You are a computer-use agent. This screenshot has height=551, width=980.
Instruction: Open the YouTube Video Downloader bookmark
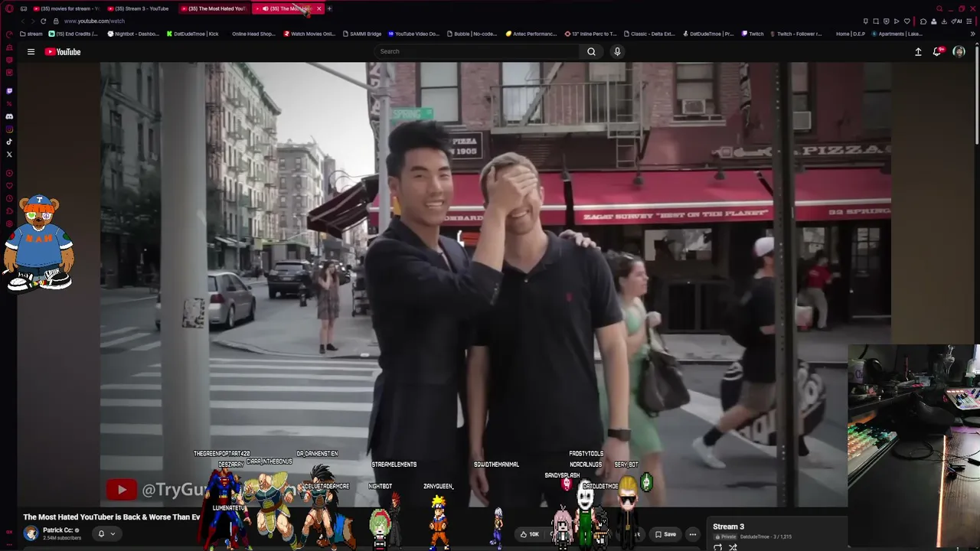click(x=414, y=34)
